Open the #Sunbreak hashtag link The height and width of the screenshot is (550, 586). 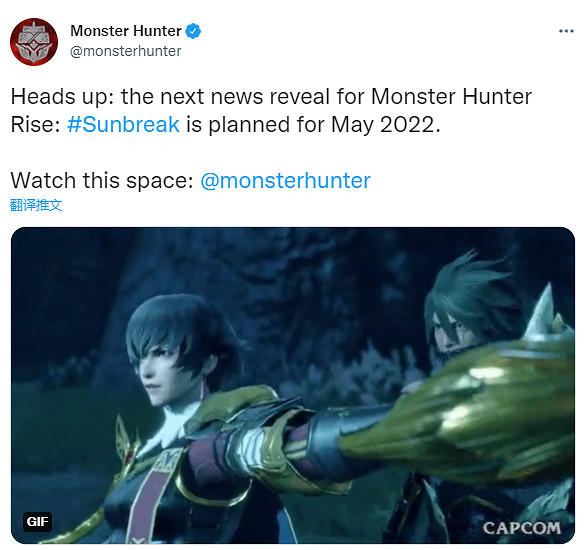[x=123, y=124]
